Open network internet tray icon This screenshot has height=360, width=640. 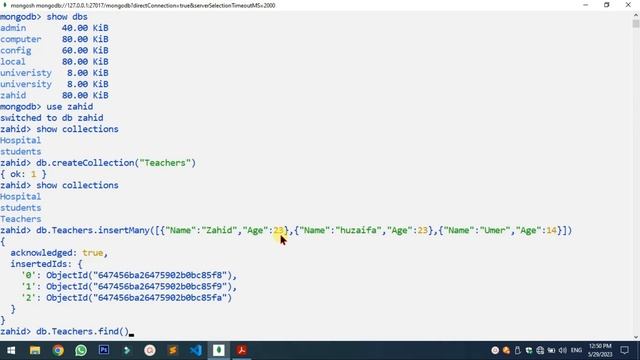coord(540,350)
